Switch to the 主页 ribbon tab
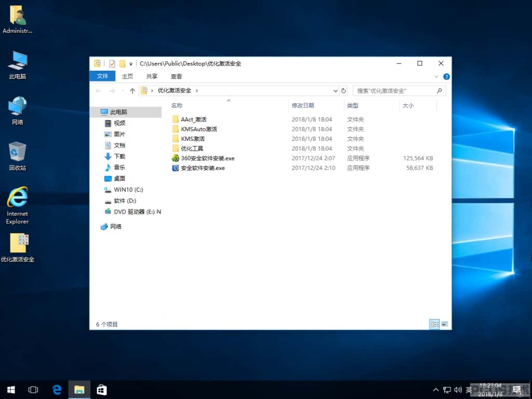 [128, 76]
